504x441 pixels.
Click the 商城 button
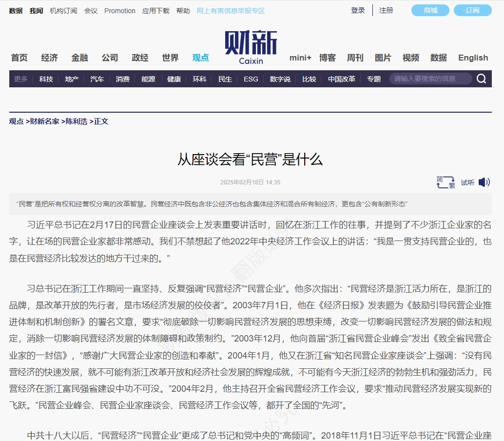pyautogui.click(x=429, y=10)
